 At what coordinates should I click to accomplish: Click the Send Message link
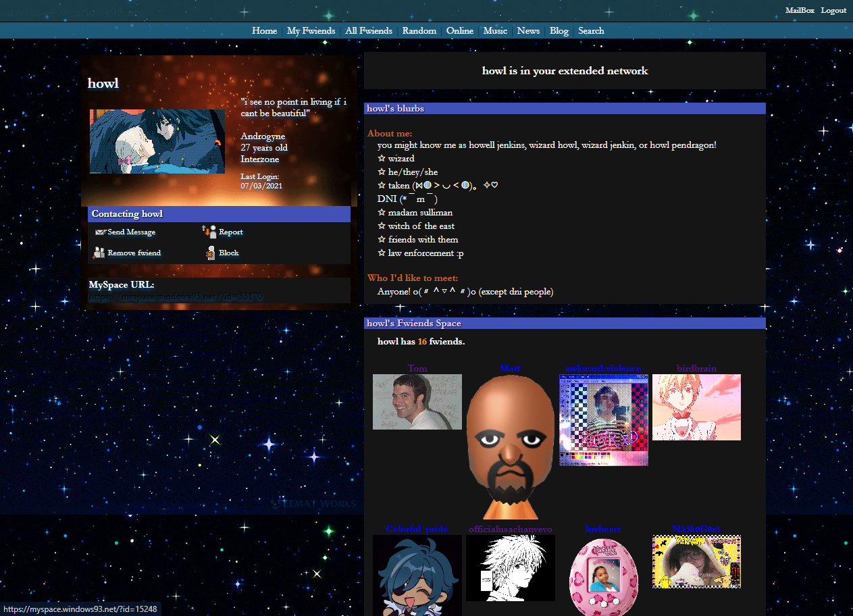coord(131,232)
